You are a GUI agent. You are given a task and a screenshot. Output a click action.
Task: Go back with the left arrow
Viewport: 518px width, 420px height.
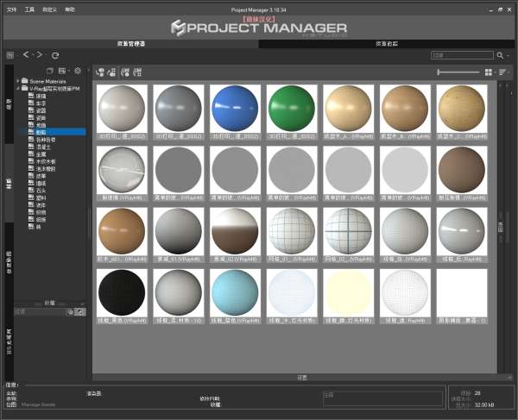26,55
